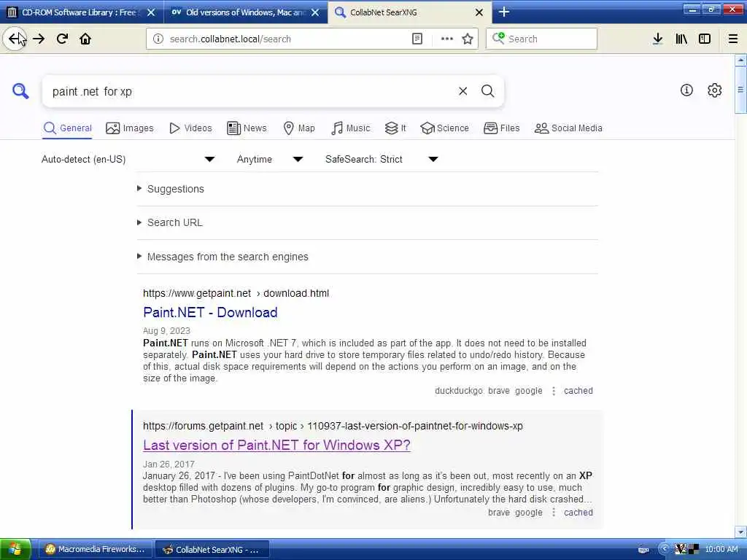Image resolution: width=747 pixels, height=560 pixels.
Task: Open SearXNG preferences gear
Action: 715,90
